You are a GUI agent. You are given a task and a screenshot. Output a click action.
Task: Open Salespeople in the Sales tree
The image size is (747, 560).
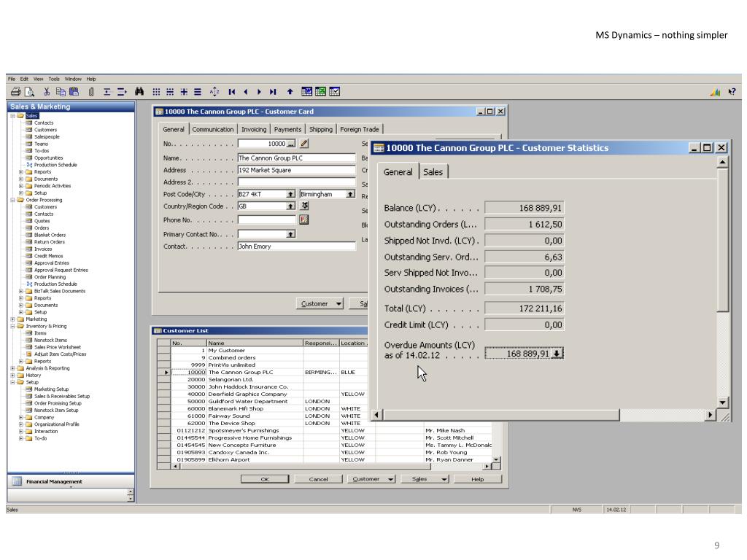(47, 136)
